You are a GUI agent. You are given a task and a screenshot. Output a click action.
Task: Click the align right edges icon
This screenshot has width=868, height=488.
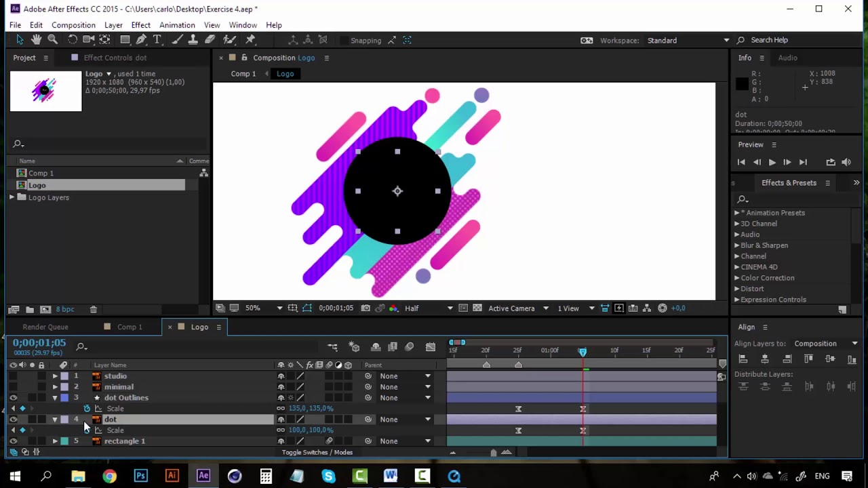787,359
